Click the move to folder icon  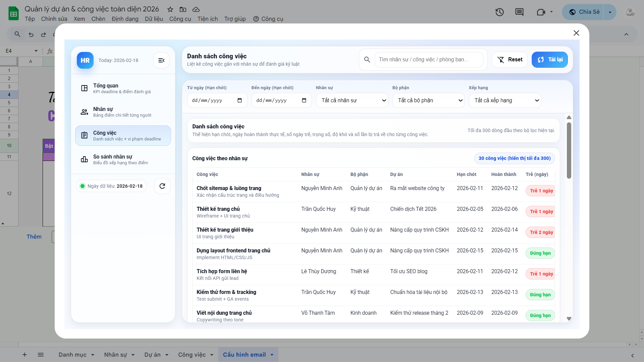[x=183, y=9]
